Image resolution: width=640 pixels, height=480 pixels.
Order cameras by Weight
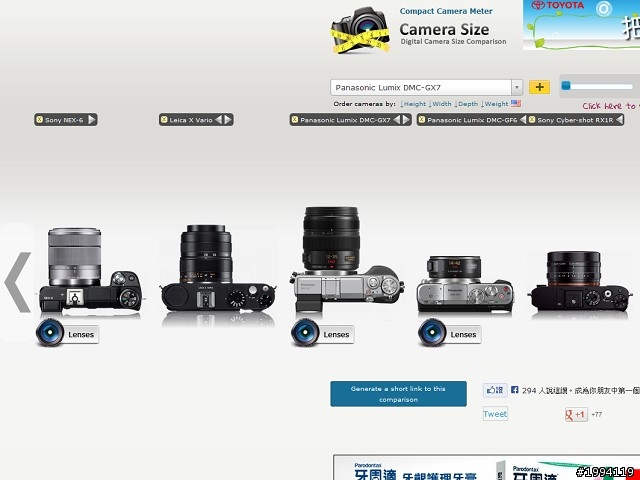tap(494, 104)
